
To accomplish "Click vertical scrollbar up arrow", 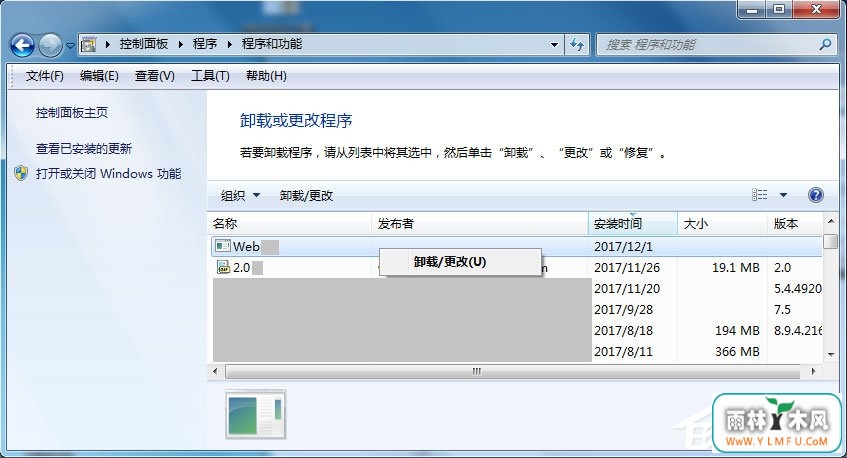I will click(831, 221).
